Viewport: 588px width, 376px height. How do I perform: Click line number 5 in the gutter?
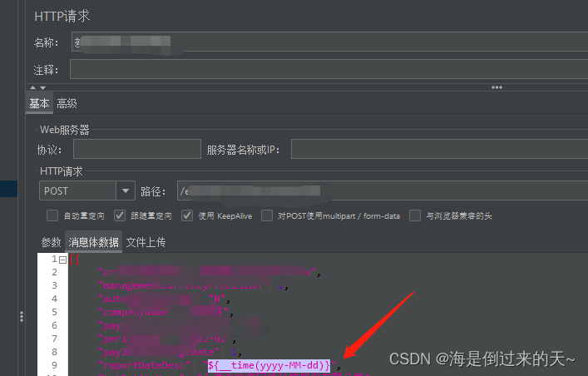pos(54,312)
